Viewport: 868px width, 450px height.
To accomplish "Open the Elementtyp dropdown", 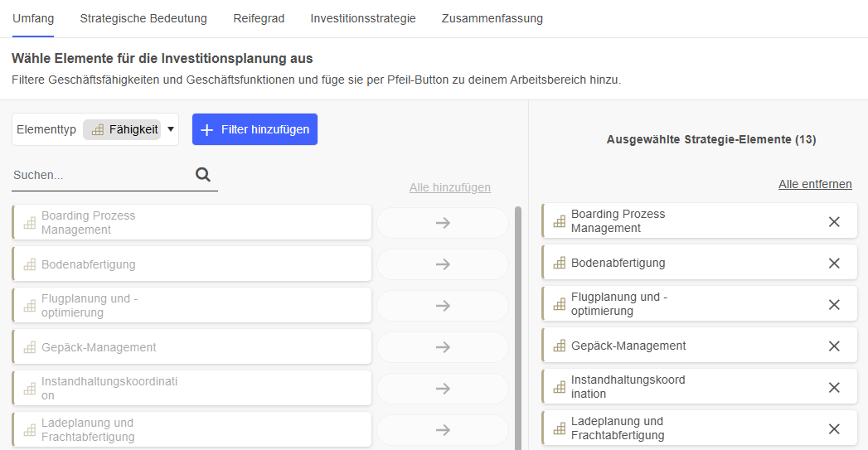I will coord(171,129).
